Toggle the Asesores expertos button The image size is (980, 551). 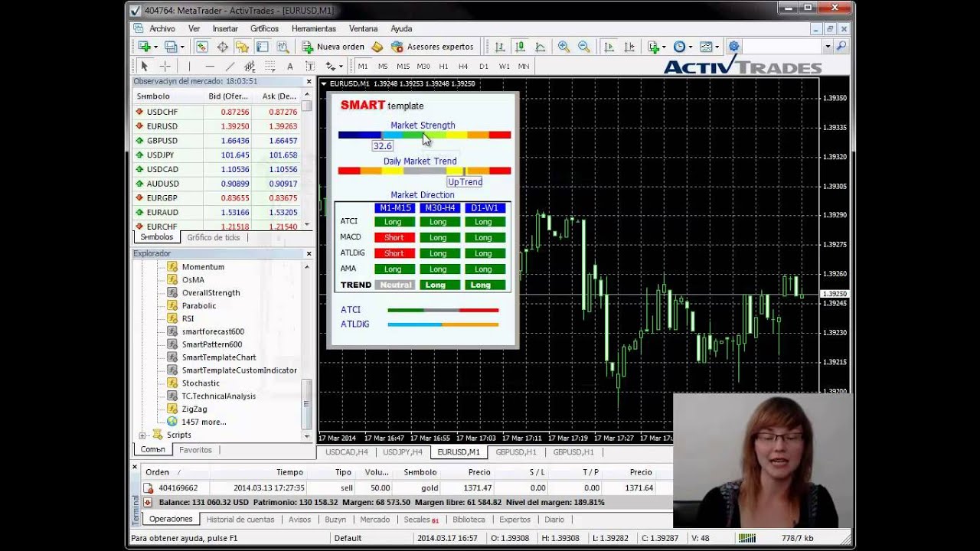point(433,47)
